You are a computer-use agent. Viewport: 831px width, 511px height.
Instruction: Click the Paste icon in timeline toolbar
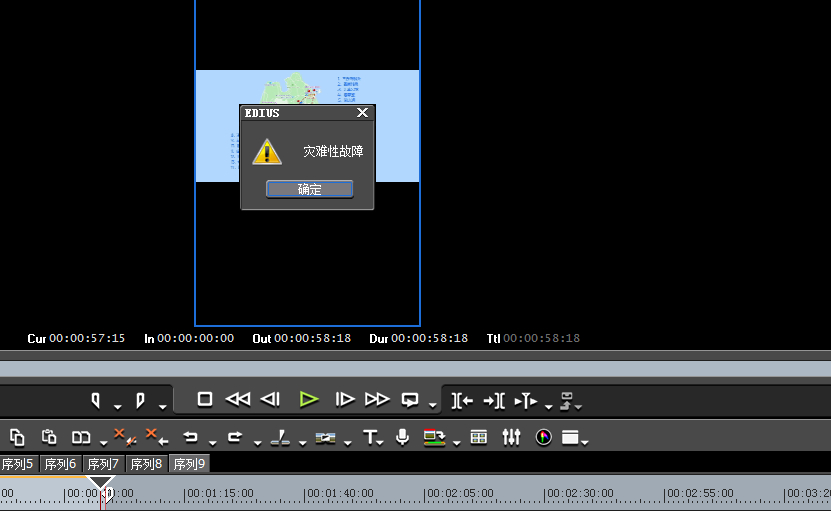[49, 437]
